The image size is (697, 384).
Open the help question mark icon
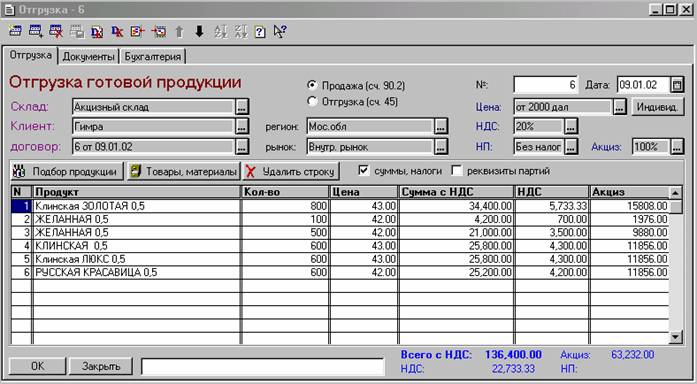click(260, 32)
